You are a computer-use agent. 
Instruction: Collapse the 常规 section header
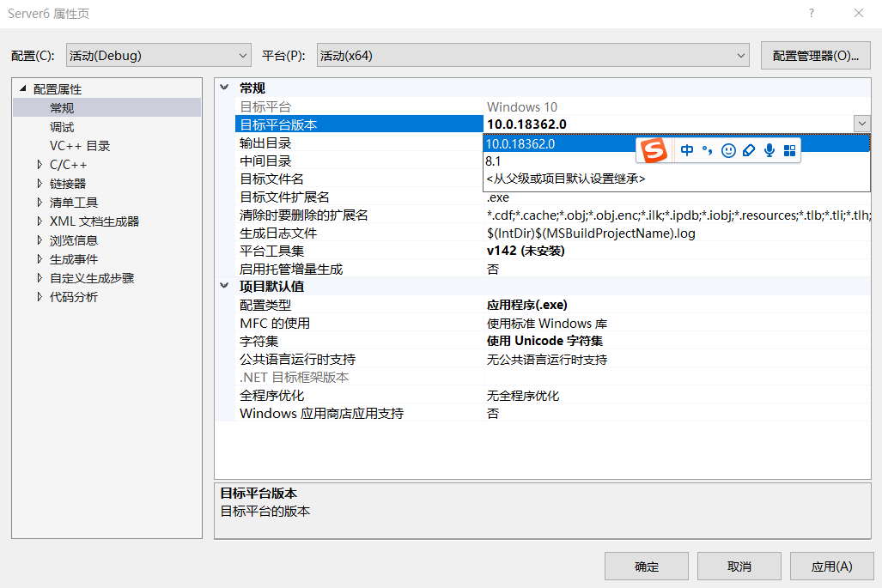pyautogui.click(x=224, y=87)
